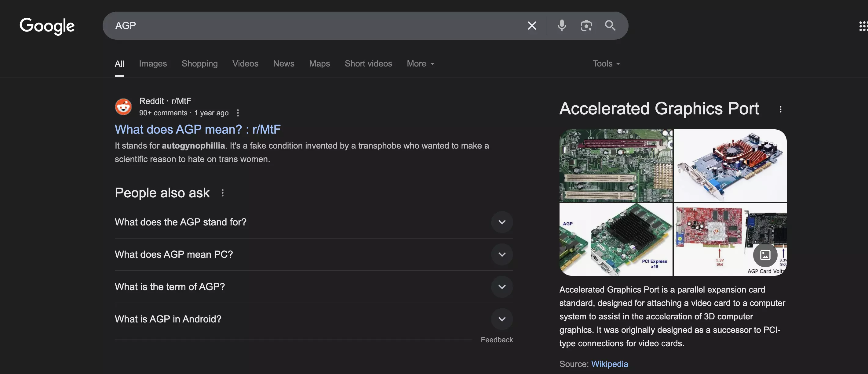Switch to the Images tab
The image size is (868, 374).
153,64
